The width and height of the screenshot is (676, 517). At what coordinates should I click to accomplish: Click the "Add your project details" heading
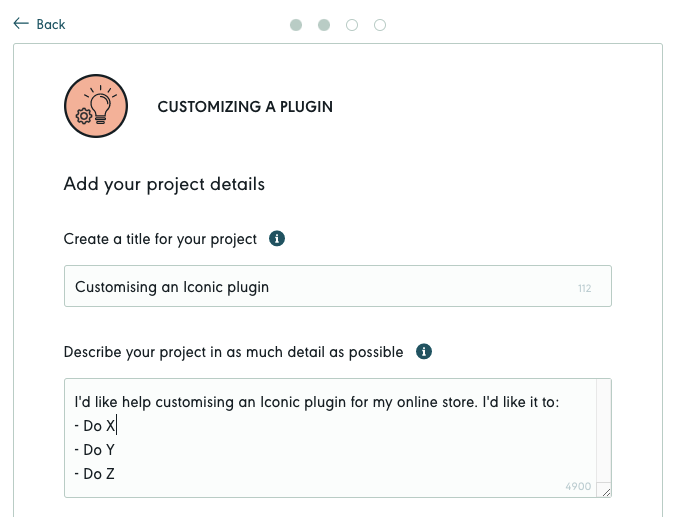click(164, 184)
